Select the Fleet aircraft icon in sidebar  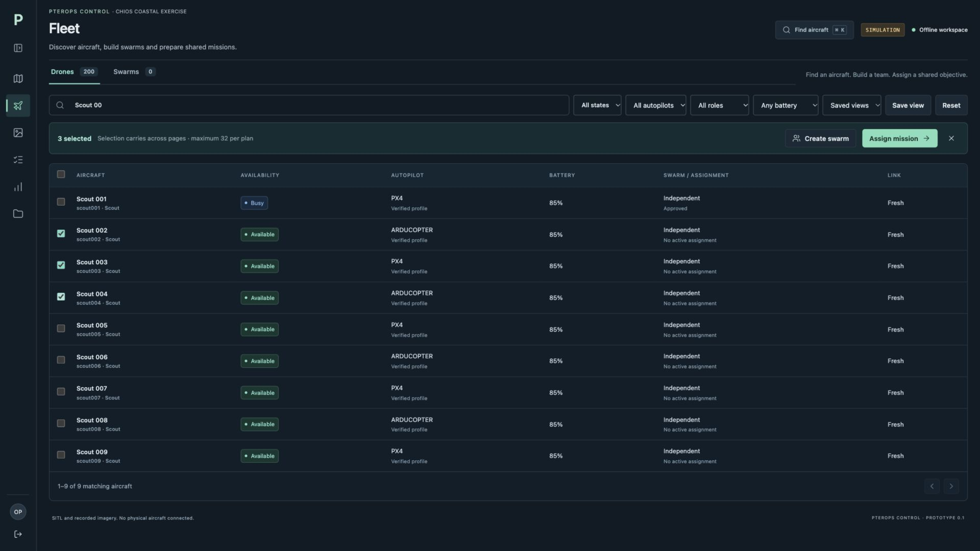[x=18, y=106]
